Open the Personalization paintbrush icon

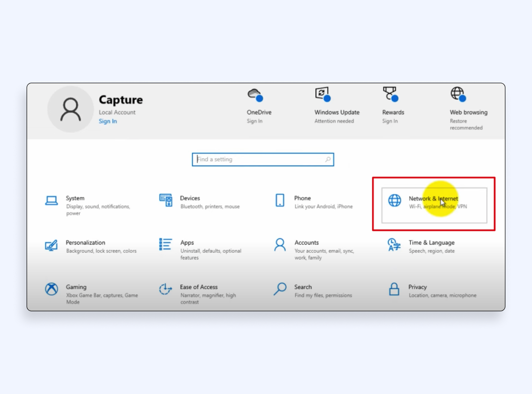tap(51, 245)
